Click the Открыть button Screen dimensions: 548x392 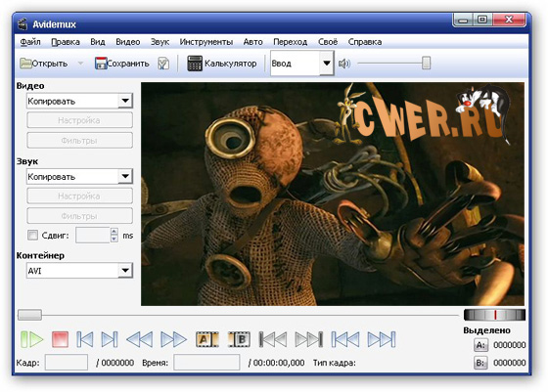click(x=44, y=64)
